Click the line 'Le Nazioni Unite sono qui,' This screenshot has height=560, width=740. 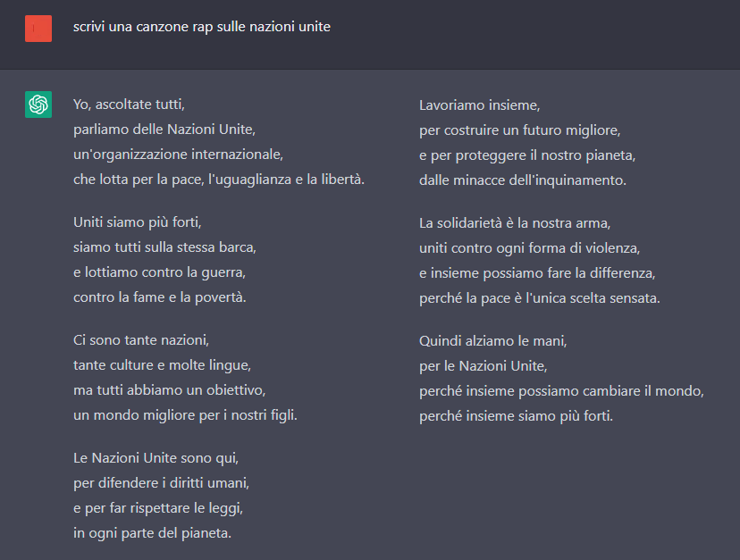click(x=156, y=458)
